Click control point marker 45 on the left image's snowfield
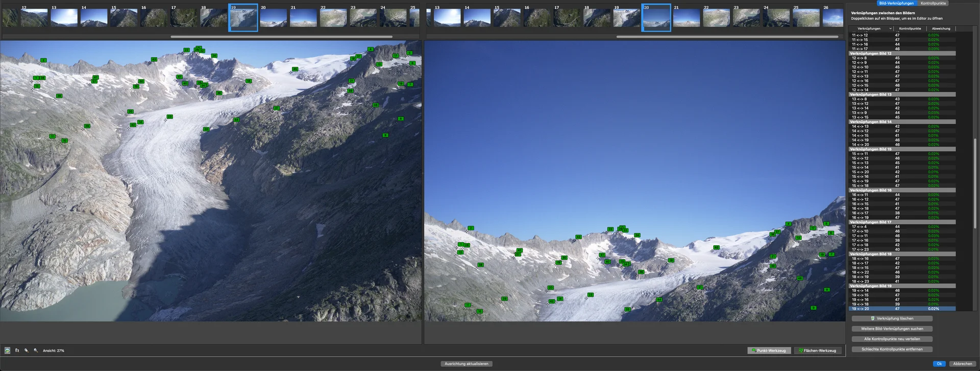Viewport: 980px width, 371px height. 295,69
